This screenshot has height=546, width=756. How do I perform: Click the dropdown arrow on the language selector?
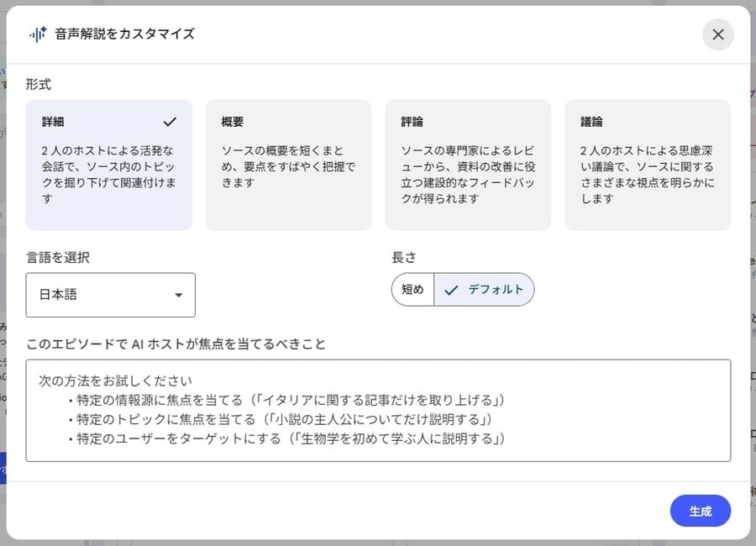[x=178, y=295]
